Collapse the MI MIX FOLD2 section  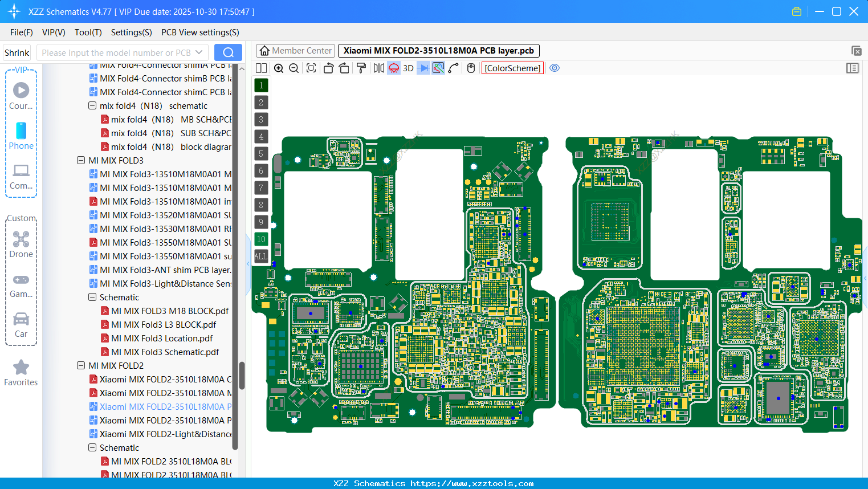pos(80,365)
